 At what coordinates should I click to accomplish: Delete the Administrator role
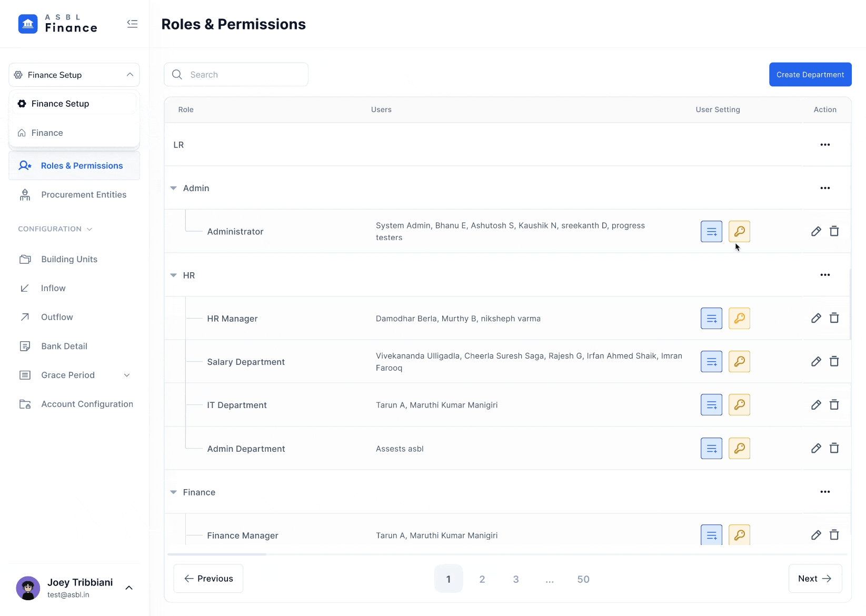834,231
